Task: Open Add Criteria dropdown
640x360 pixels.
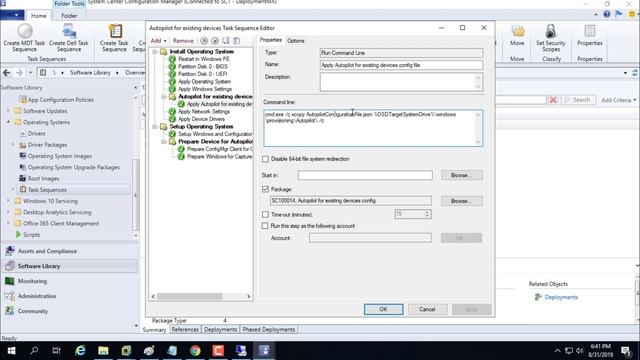Action: coord(618,100)
